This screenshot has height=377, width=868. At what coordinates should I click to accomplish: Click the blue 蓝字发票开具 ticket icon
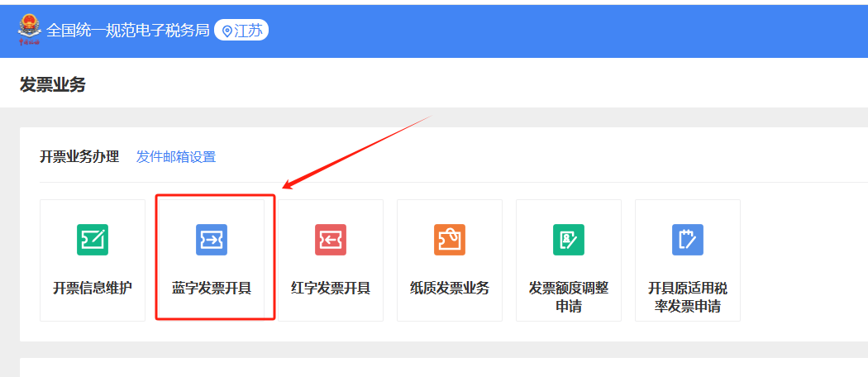[212, 240]
